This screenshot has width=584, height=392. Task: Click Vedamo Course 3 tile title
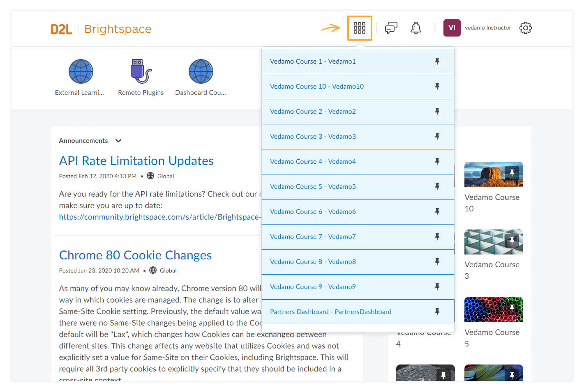(492, 271)
